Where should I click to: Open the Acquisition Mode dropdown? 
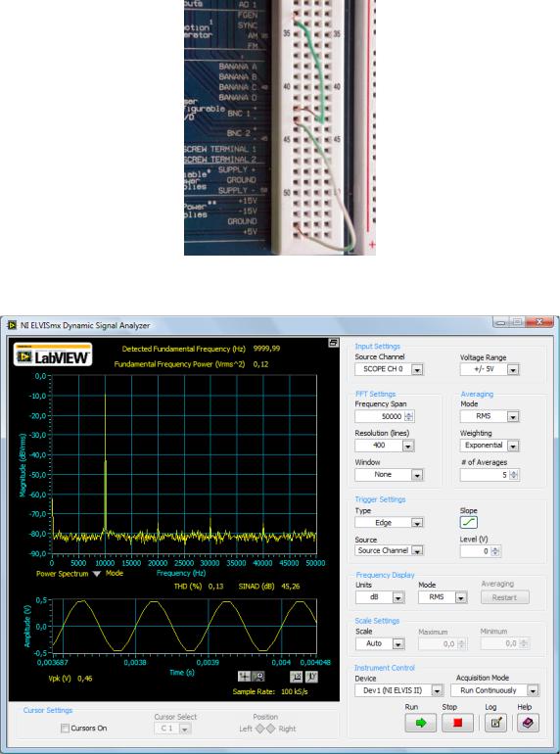click(533, 690)
